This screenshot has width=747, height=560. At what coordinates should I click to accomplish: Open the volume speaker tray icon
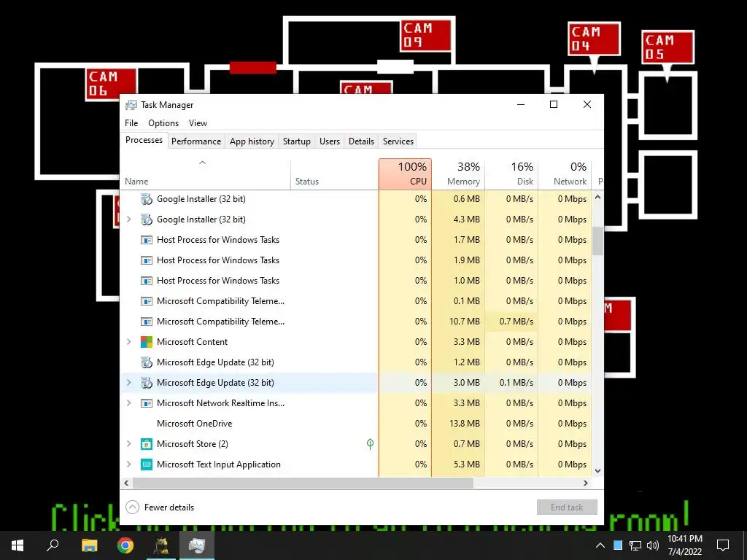tap(653, 545)
